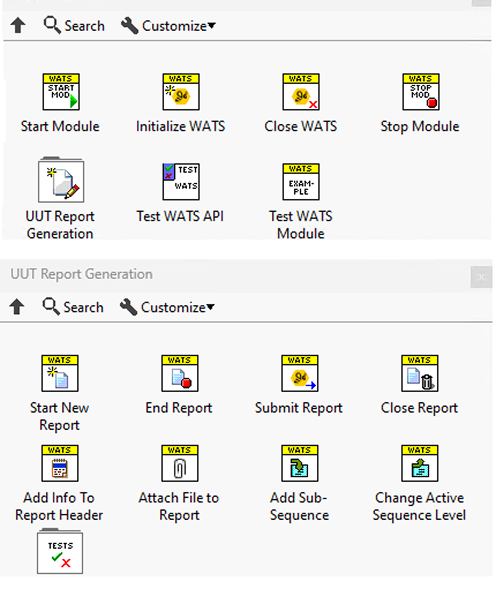This screenshot has height=591, width=496.
Task: Click the "Close WATS" label text
Action: click(301, 126)
